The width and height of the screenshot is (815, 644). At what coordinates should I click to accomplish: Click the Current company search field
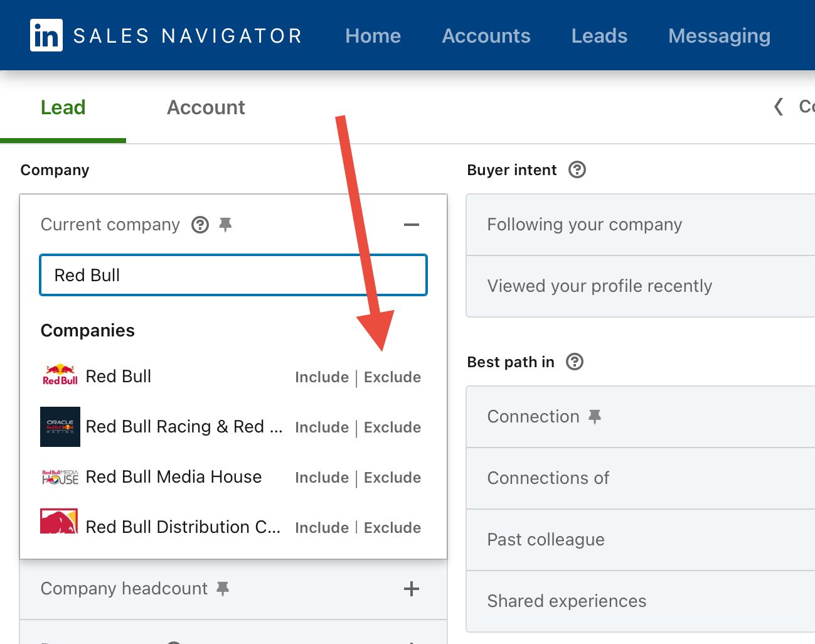click(x=233, y=275)
